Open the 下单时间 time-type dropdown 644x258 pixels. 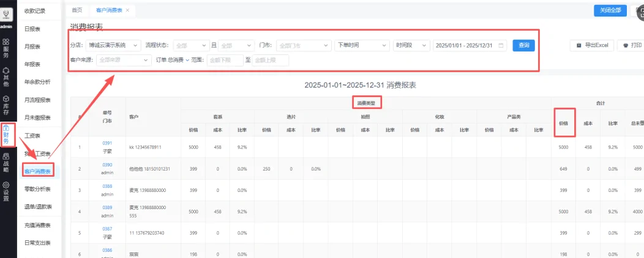pos(361,45)
